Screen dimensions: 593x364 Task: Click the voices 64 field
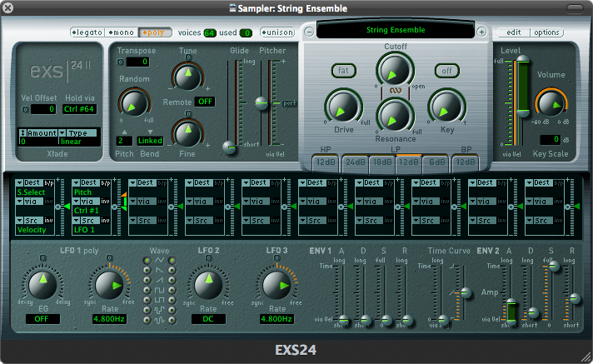coord(210,33)
